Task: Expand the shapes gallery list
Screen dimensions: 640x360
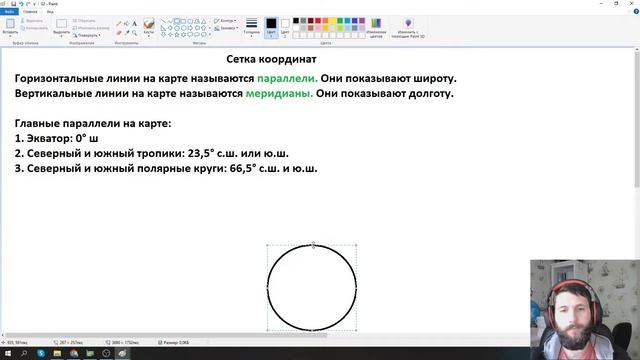Action: [210, 35]
